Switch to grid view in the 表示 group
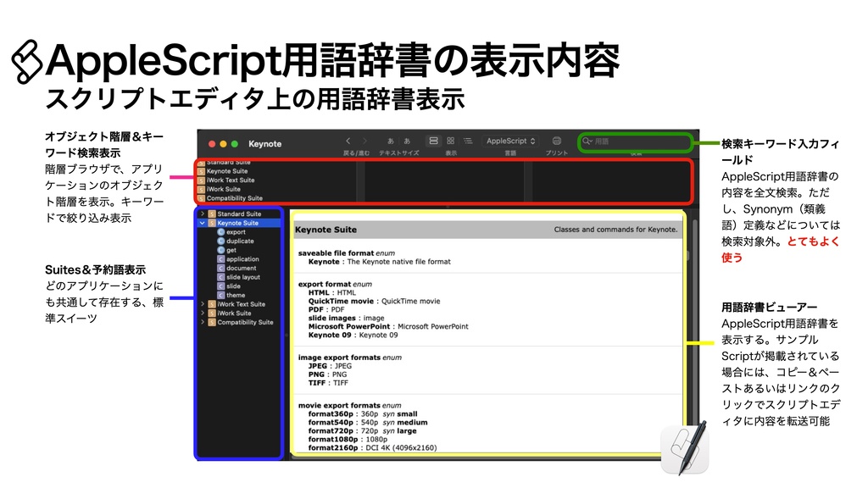868x488 pixels. tap(450, 141)
